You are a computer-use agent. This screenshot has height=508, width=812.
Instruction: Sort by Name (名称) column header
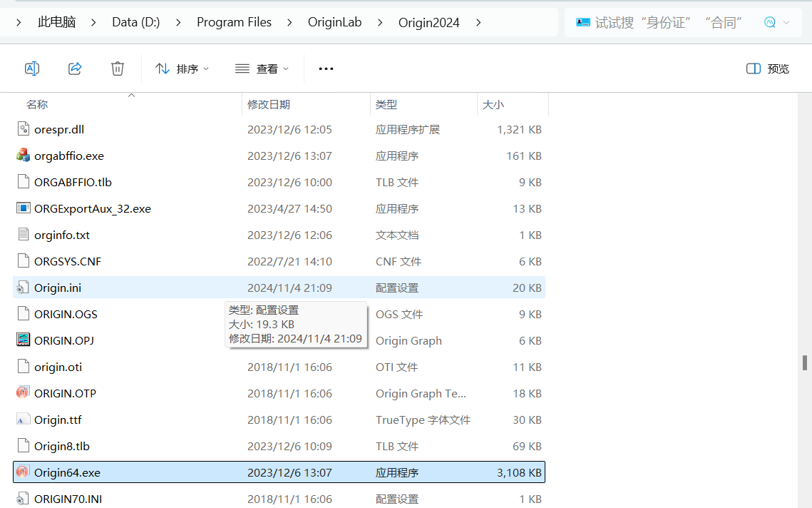click(37, 104)
